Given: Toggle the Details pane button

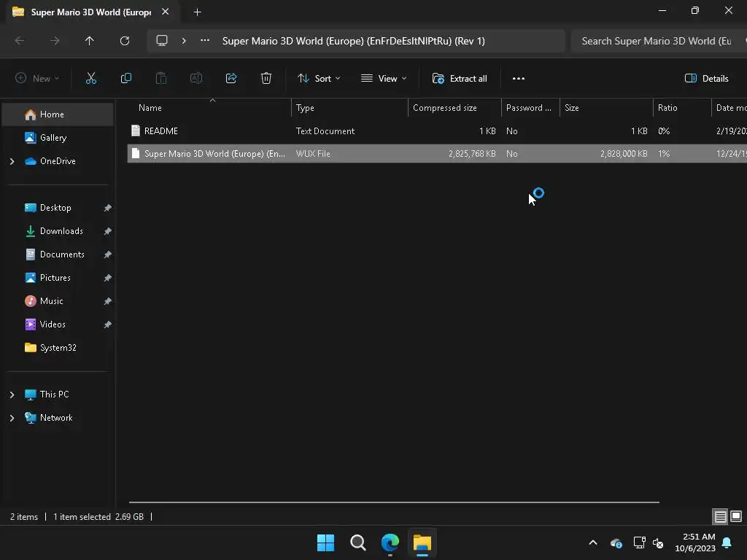Looking at the screenshot, I should click(707, 79).
